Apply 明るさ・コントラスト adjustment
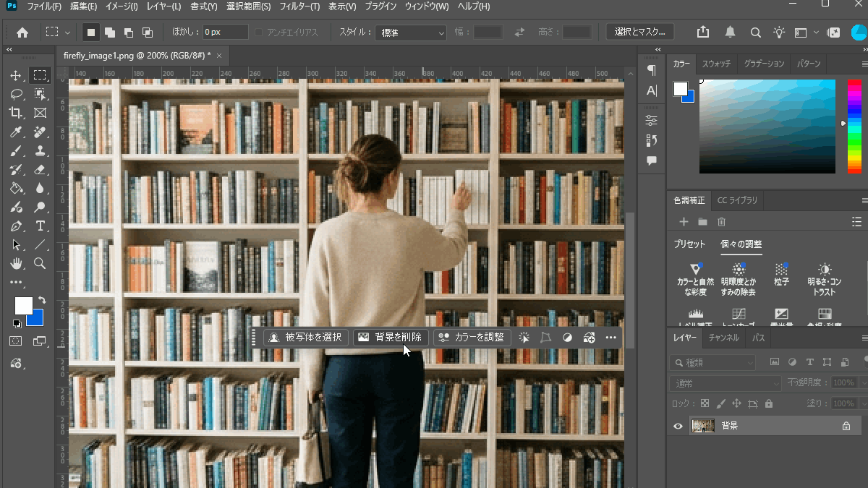This screenshot has height=488, width=868. (x=824, y=280)
